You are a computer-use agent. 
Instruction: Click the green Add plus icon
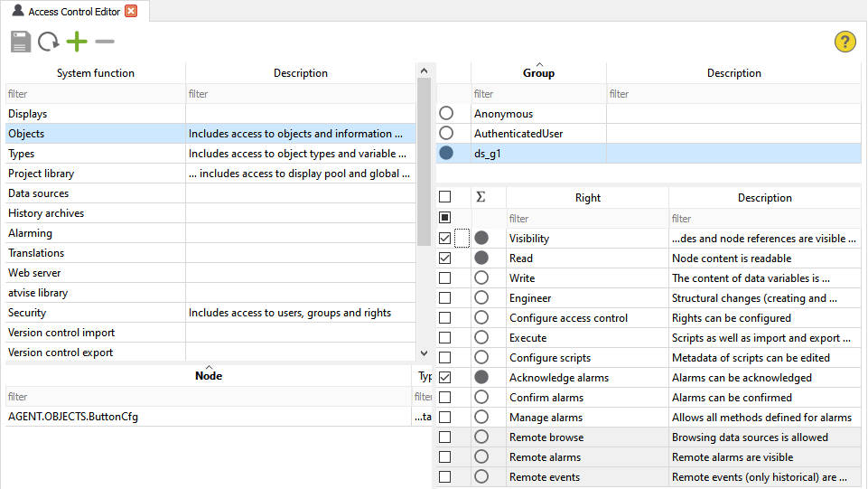77,42
